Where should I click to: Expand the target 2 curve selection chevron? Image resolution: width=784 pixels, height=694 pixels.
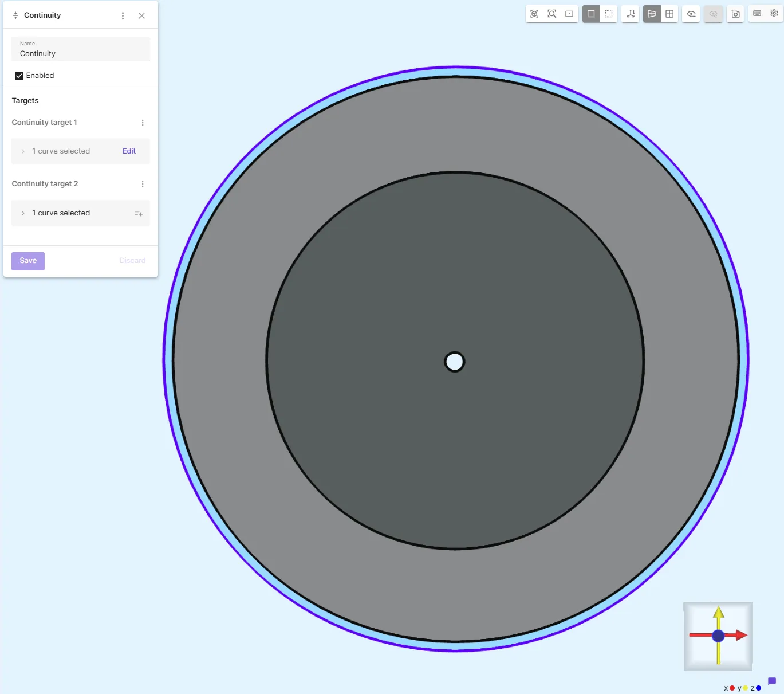pos(23,213)
